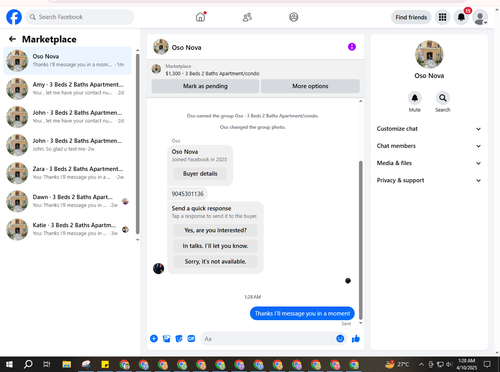Expand Chat members section
The image size is (500, 372).
tap(429, 146)
